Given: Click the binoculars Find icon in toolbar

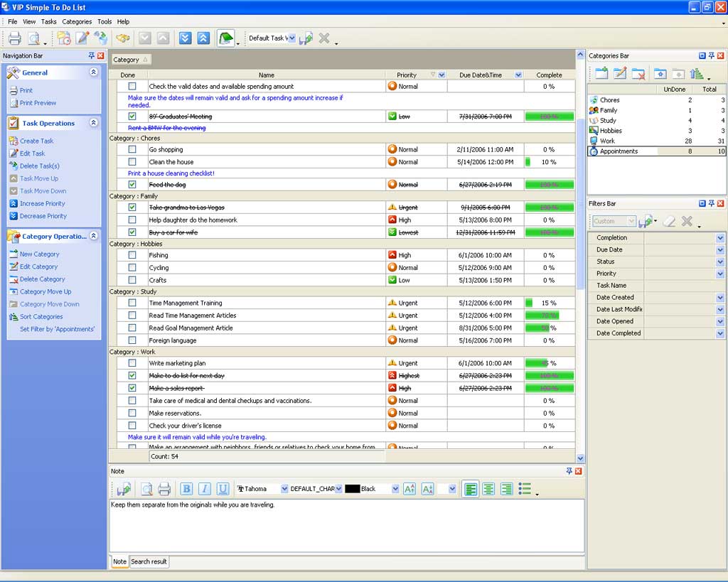Looking at the screenshot, I should coord(123,38).
